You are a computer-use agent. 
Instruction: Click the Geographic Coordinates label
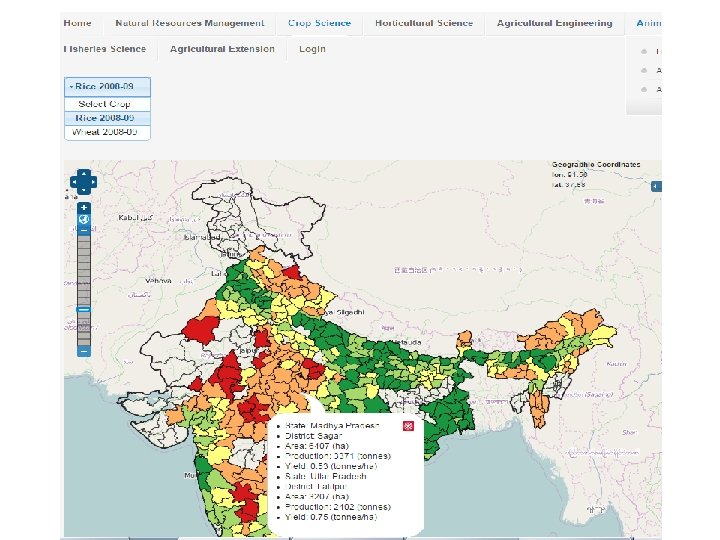point(596,164)
